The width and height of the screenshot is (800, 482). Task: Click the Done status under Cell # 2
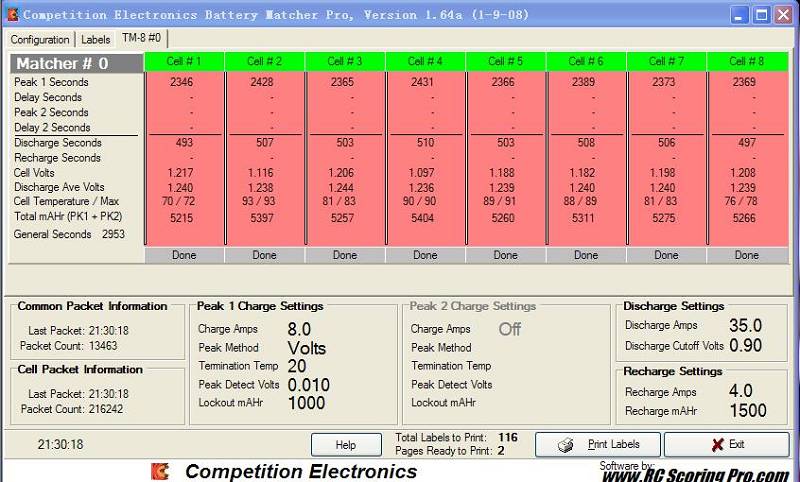coord(264,255)
